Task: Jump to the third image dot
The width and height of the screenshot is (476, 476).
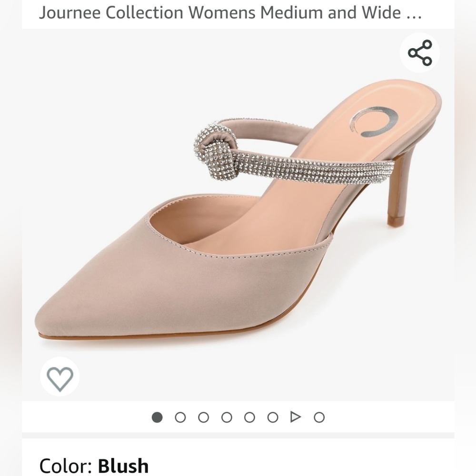Action: pos(203,416)
